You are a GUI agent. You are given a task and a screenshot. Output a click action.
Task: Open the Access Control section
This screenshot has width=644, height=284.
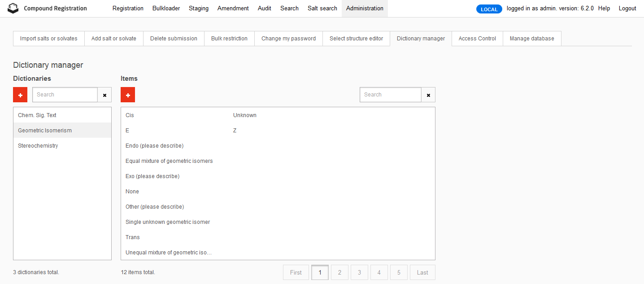coord(477,39)
